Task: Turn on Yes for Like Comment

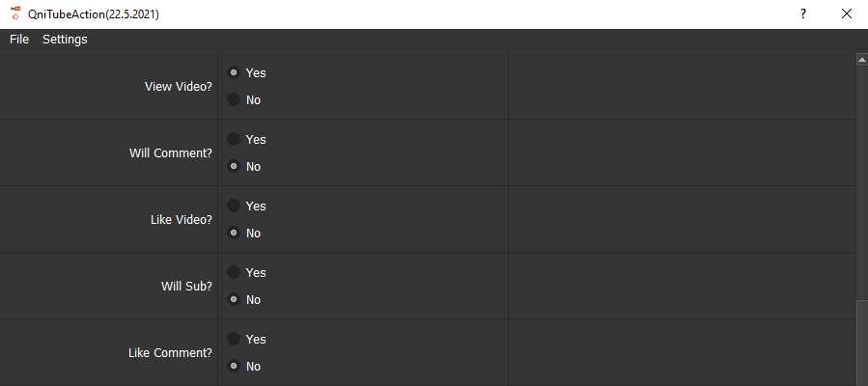Action: (234, 339)
